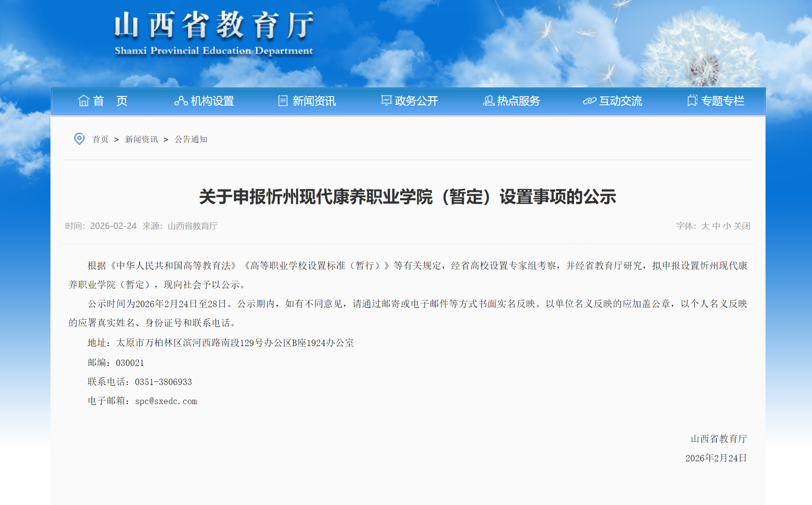Select 机构设置 in the navigation bar
This screenshot has height=505, width=812.
212,101
